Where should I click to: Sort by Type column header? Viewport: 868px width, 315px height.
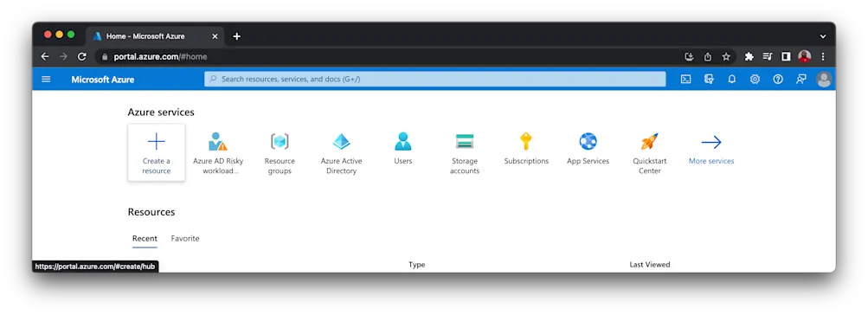coord(417,265)
